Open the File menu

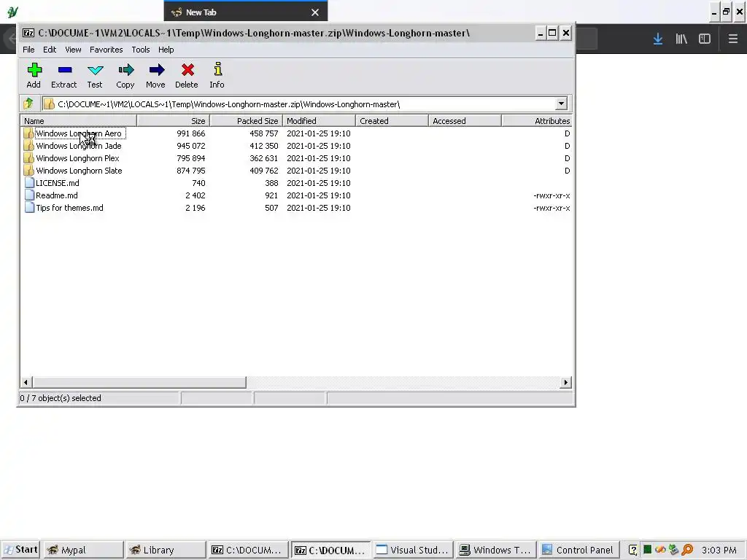pos(28,50)
